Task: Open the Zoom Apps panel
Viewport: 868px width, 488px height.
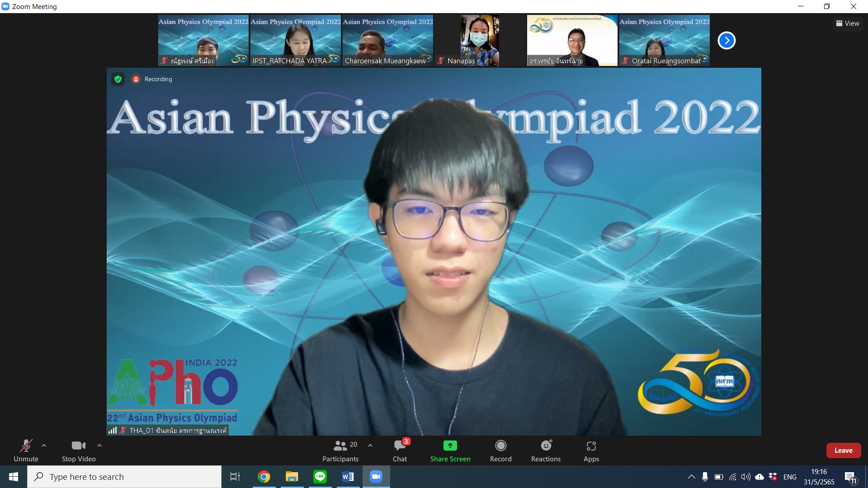Action: tap(591, 450)
